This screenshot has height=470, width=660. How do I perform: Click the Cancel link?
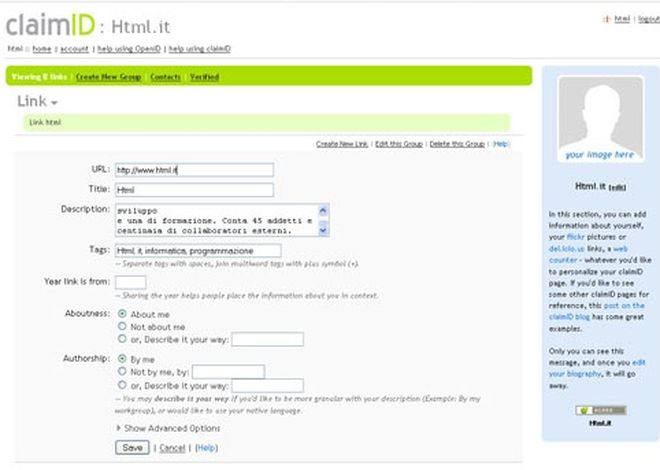172,448
